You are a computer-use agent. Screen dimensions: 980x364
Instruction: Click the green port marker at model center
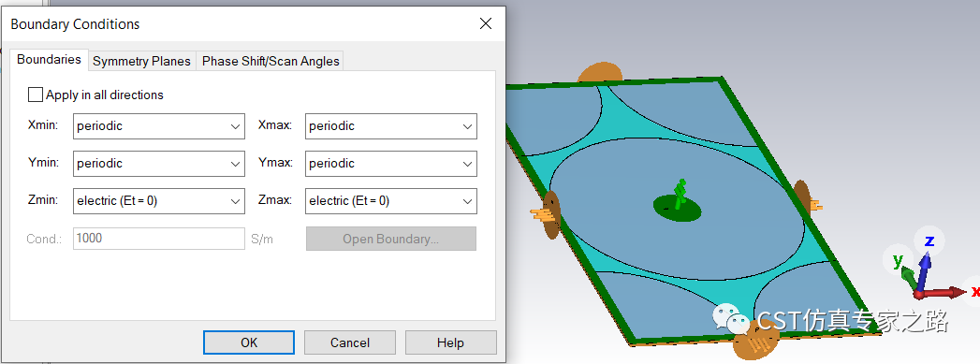click(x=679, y=195)
